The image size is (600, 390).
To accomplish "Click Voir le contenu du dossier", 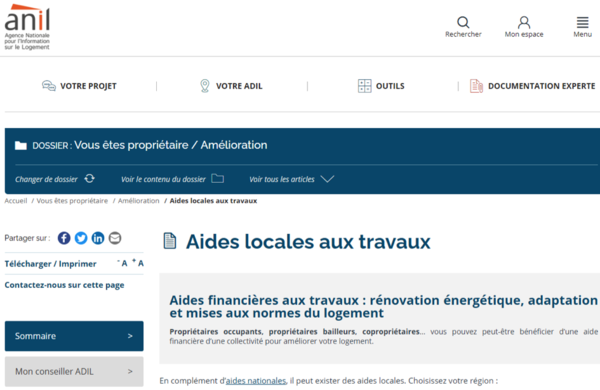I will coord(163,179).
